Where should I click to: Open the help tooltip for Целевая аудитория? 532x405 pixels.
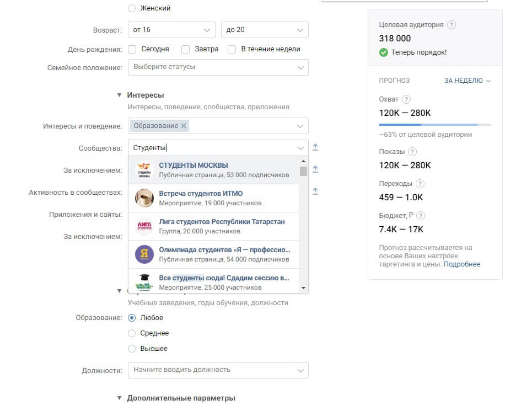coord(452,25)
